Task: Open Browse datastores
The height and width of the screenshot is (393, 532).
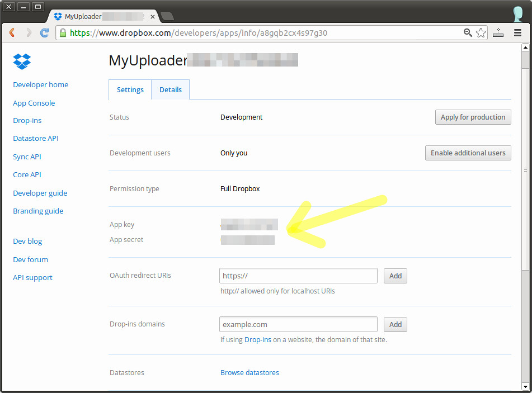Action: (249, 372)
